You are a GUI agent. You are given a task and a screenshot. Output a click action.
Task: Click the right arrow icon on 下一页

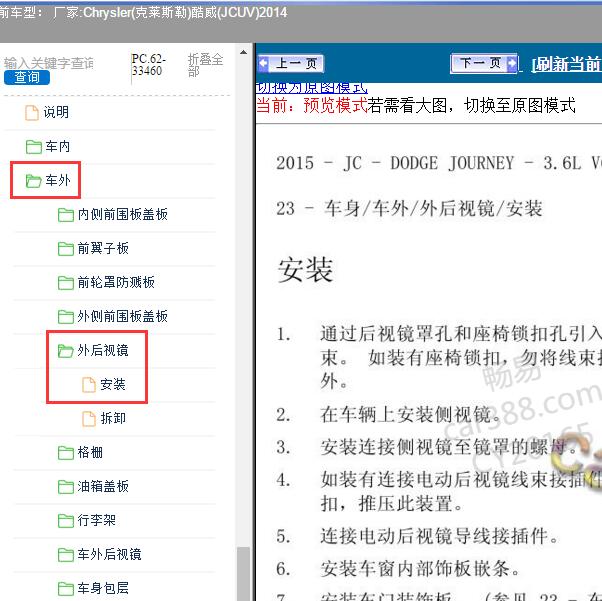[512, 63]
